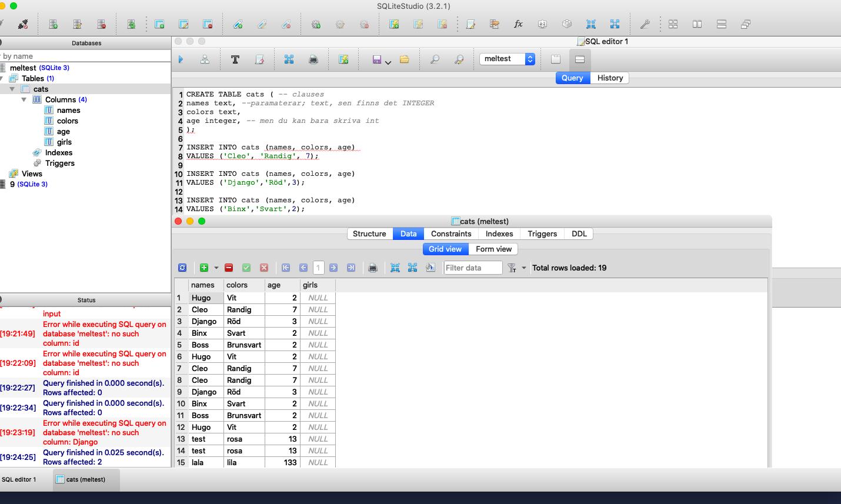Tile windows using main toolbar grid icon
841x504 pixels.
673,24
